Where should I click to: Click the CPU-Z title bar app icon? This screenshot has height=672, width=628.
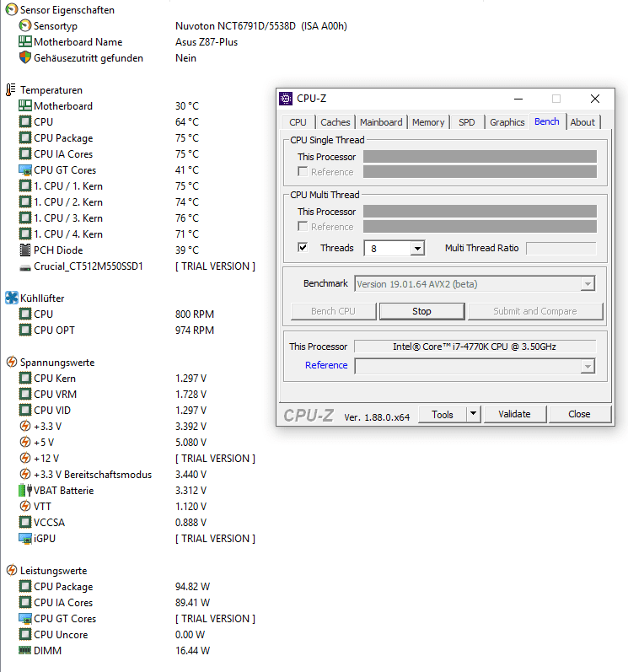tap(286, 99)
